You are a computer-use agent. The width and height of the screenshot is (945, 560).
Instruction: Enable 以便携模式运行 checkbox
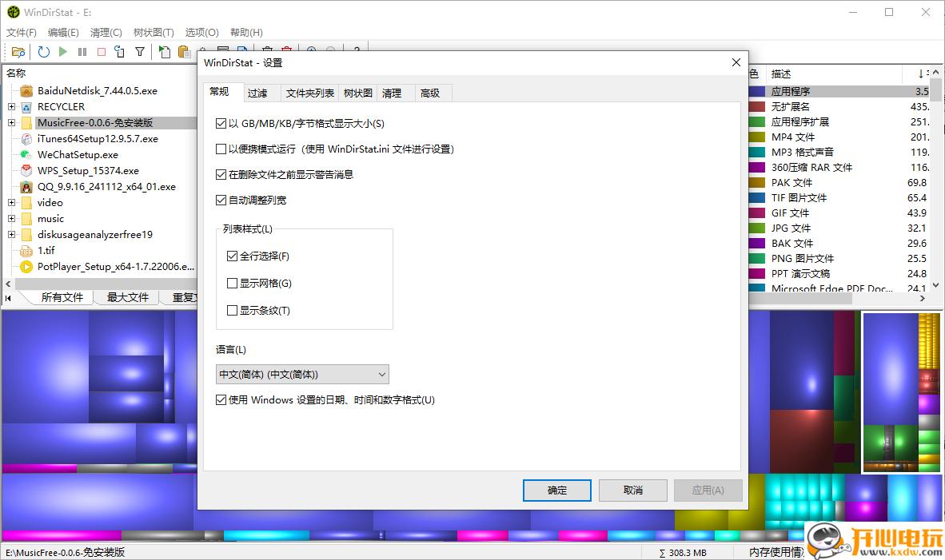(x=221, y=149)
